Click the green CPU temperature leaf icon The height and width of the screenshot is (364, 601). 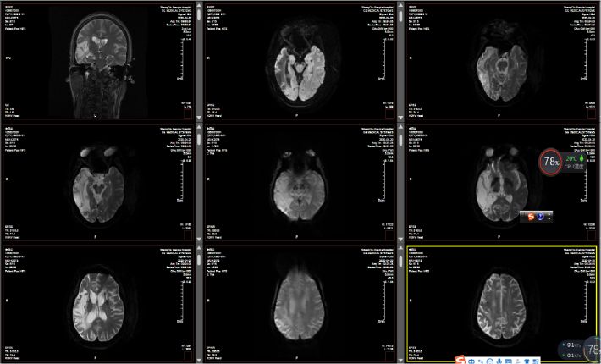pos(582,158)
